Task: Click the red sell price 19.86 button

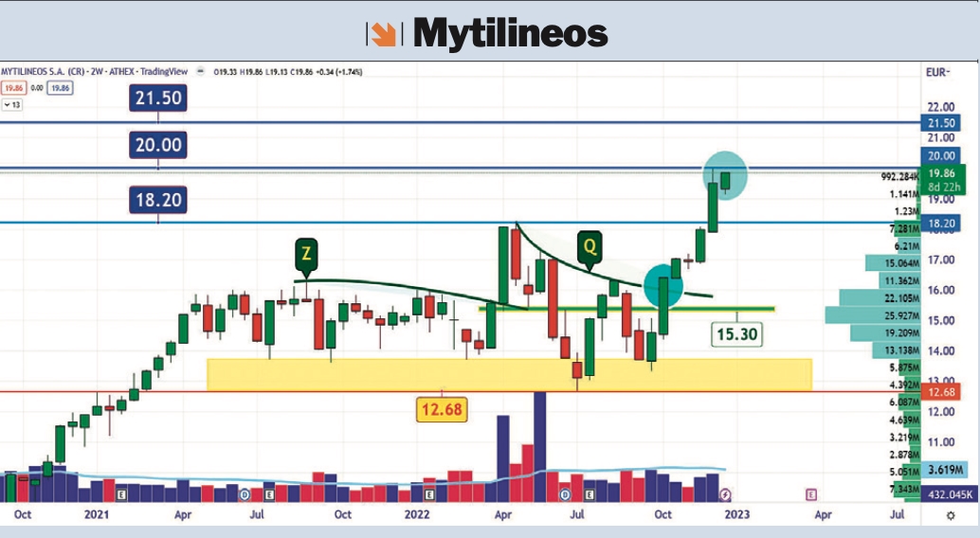Action: coord(14,88)
